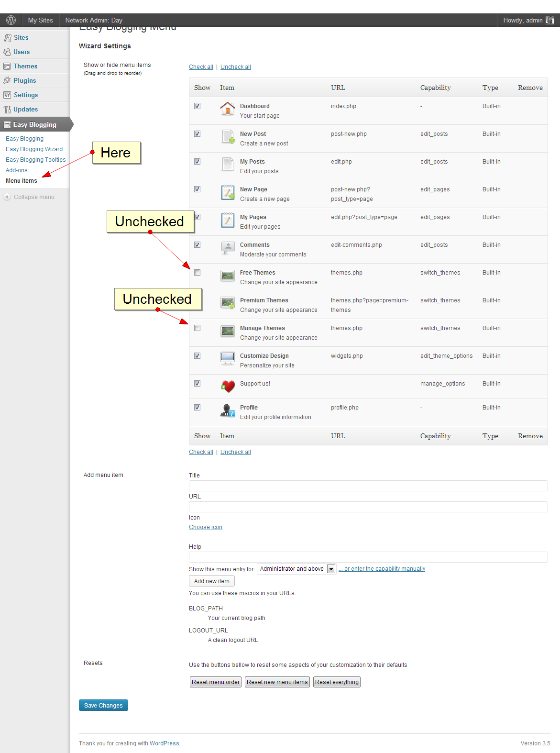
Task: Click the Updates sidebar icon
Action: point(7,110)
